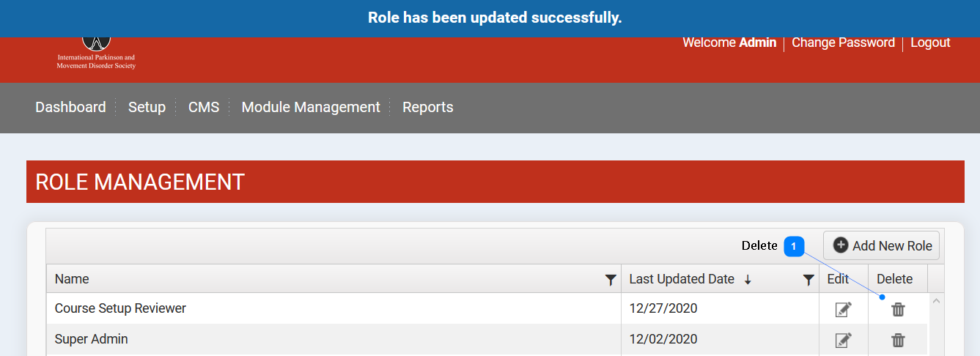Log out using the Logout link
Viewport: 980px width, 356px height.
tap(930, 42)
